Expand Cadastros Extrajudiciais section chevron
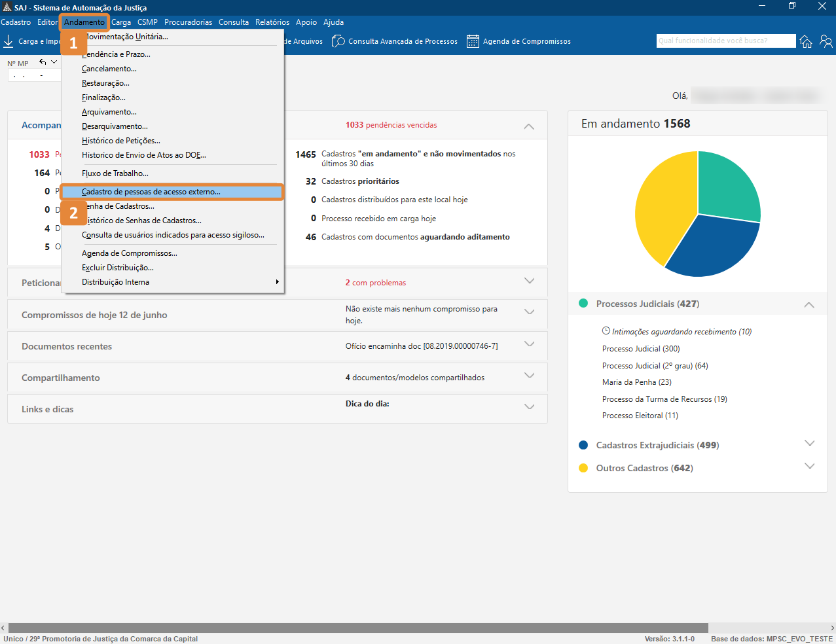 click(809, 443)
